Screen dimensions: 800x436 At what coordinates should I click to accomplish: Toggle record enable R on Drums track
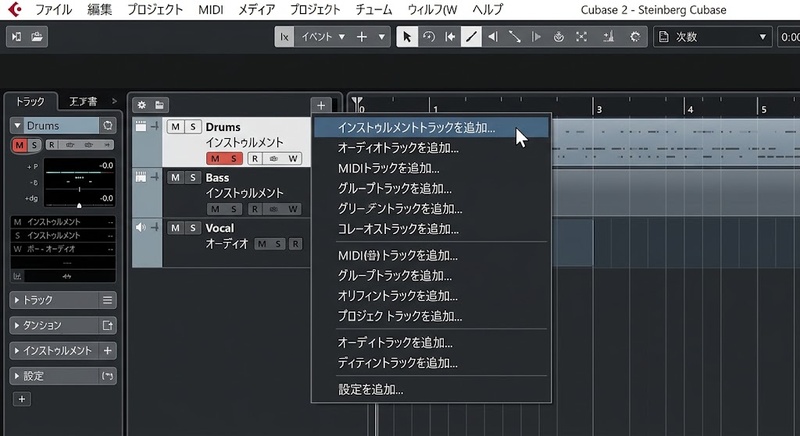click(x=255, y=159)
